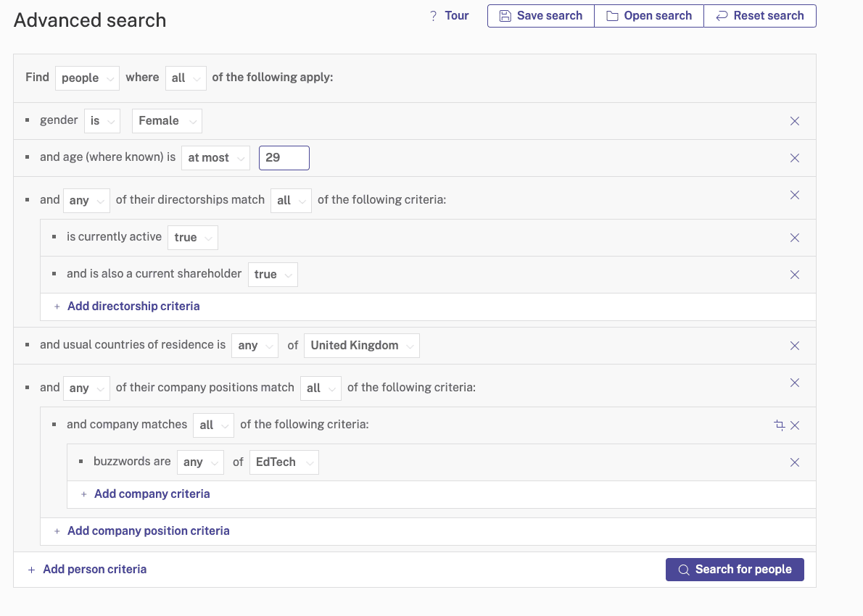Screen dimensions: 863x616
Task: Remove the buzzwords criterion X icon
Action: coord(794,462)
